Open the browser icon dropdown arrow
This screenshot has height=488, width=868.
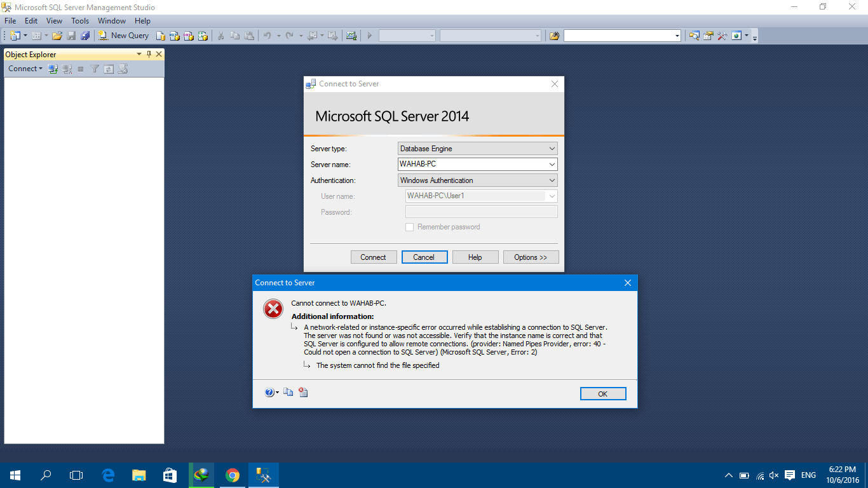click(747, 36)
